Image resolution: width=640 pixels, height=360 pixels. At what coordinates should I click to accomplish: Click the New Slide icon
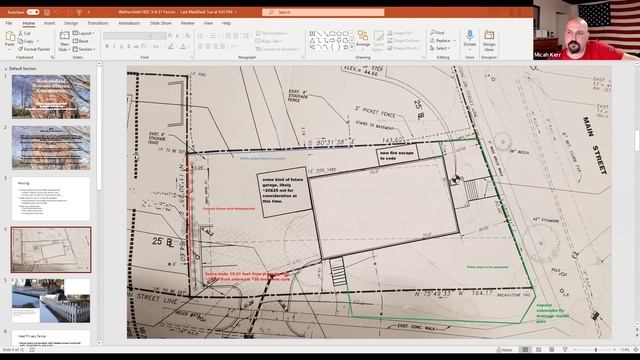click(x=64, y=36)
